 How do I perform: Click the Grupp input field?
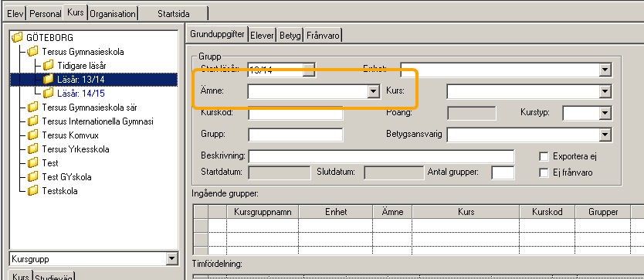295,135
